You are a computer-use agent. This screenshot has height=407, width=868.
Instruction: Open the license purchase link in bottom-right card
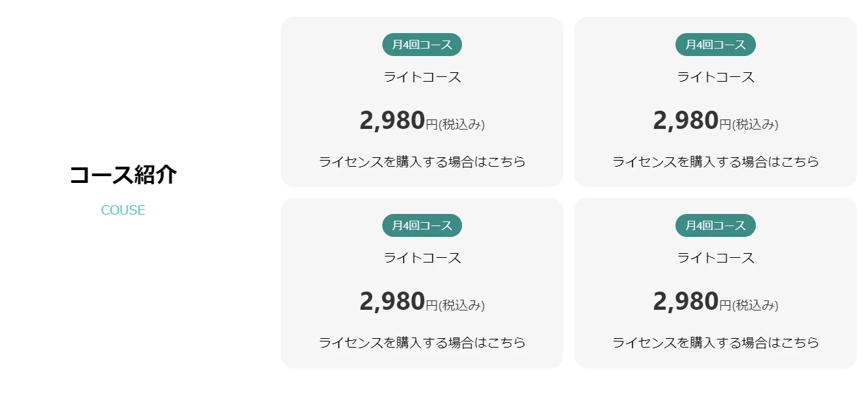coord(715,343)
